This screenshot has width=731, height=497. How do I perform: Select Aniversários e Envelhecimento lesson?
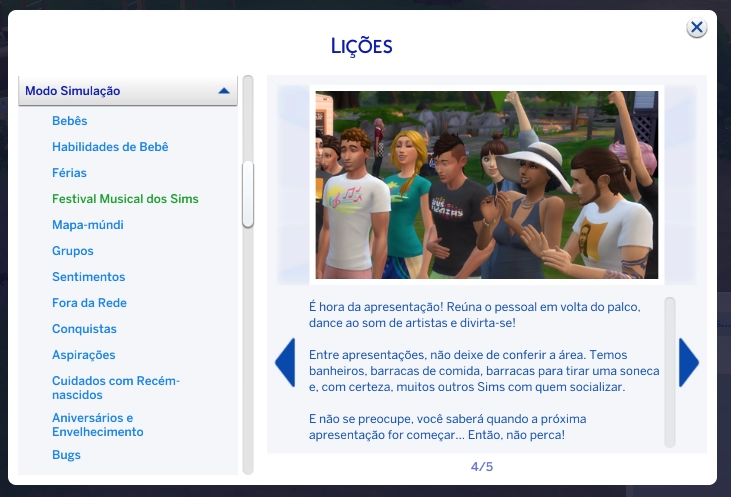[97, 425]
